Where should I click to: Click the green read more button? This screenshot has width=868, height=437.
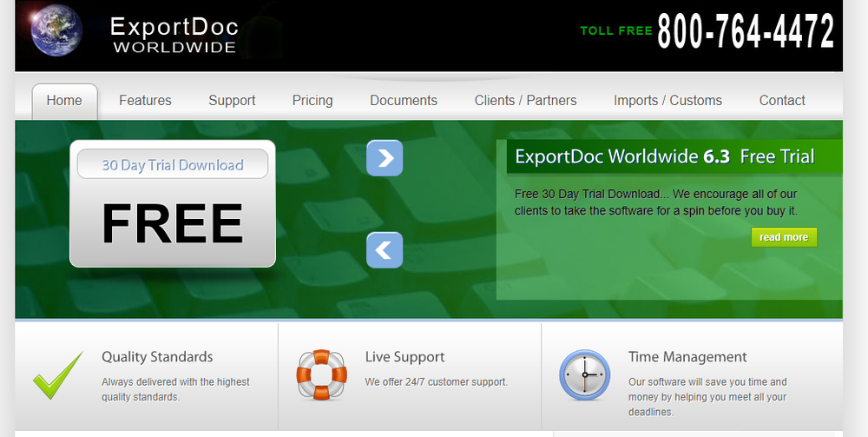click(x=784, y=237)
